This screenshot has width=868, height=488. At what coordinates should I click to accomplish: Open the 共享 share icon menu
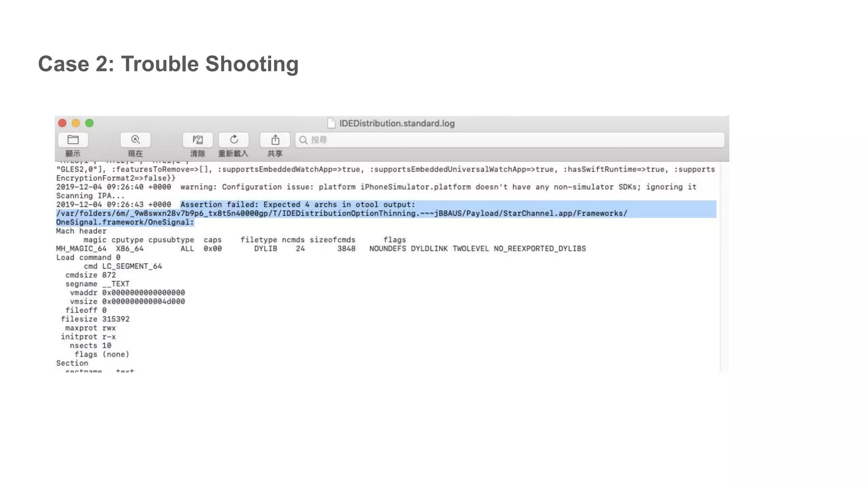275,140
